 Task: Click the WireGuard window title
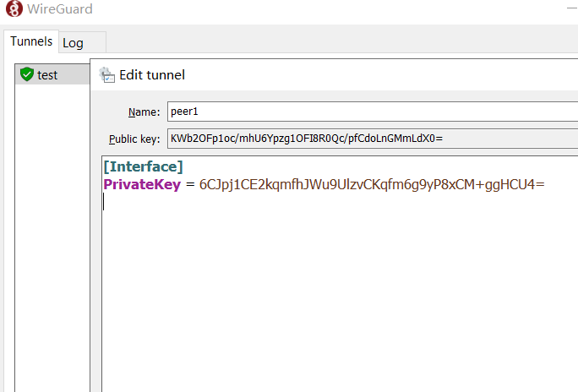[60, 8]
